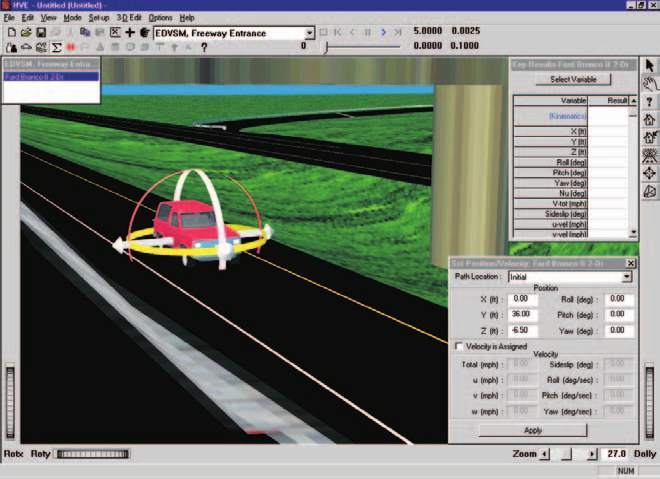Screen dimensions: 660x479
Task: Choose the hand pan tool
Action: click(x=650, y=83)
